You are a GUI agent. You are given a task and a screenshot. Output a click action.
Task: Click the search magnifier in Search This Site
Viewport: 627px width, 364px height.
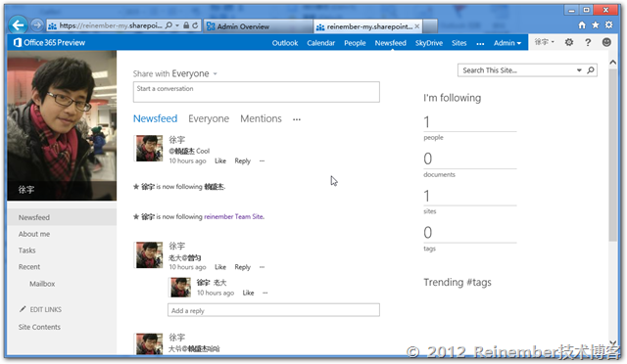point(591,70)
